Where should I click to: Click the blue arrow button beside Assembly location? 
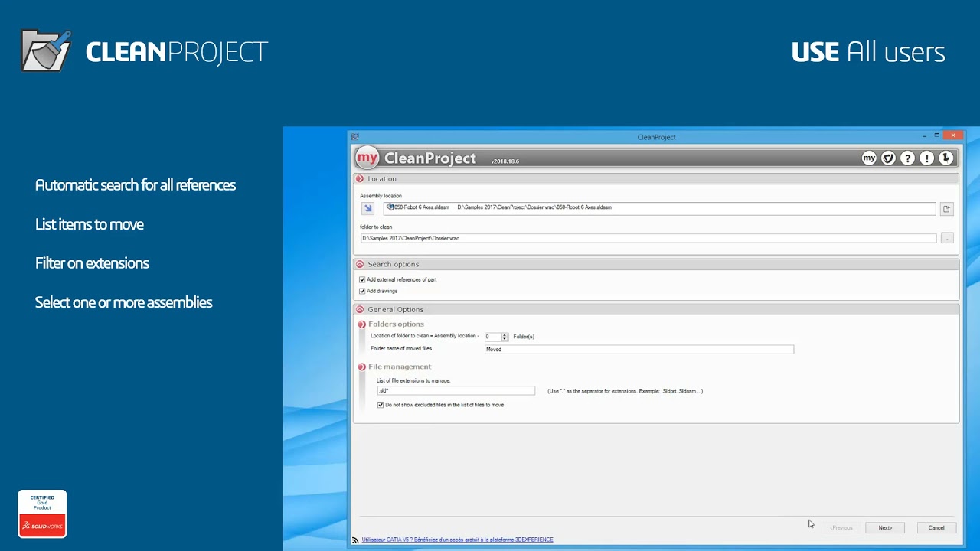pos(367,208)
